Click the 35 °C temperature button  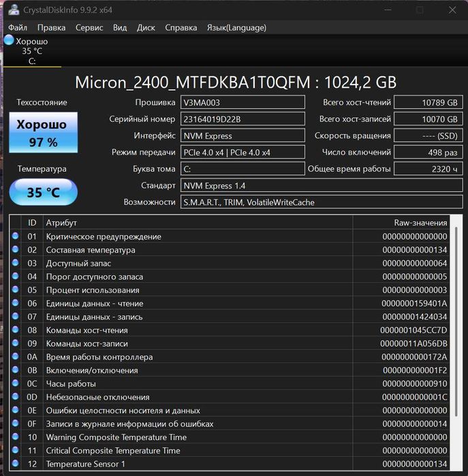tap(43, 192)
